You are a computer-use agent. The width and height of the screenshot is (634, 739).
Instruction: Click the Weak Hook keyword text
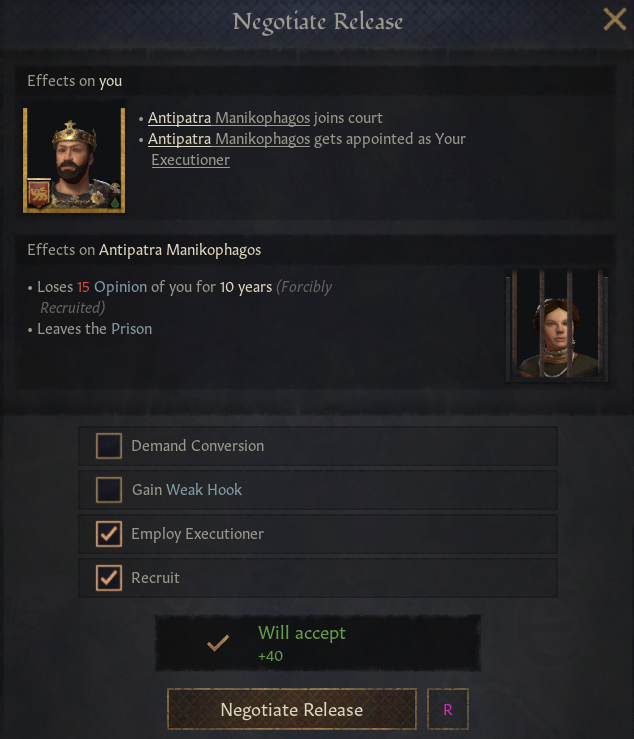204,490
